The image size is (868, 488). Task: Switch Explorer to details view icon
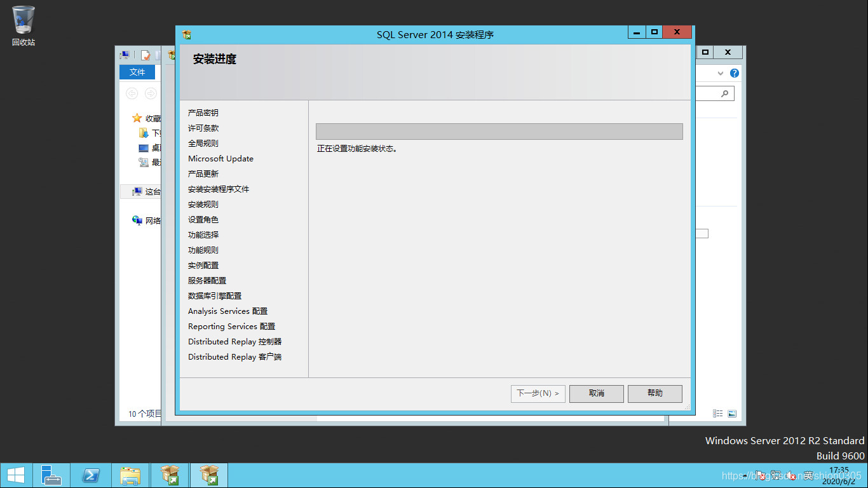(717, 413)
